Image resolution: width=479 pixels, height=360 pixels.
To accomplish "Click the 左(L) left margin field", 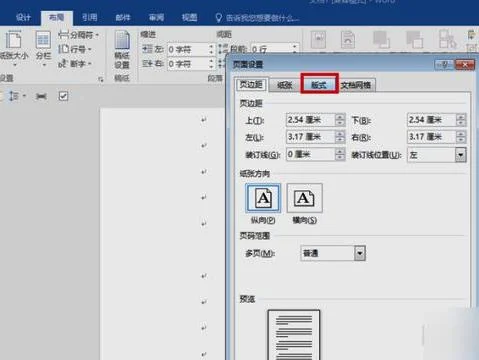I will [x=311, y=137].
